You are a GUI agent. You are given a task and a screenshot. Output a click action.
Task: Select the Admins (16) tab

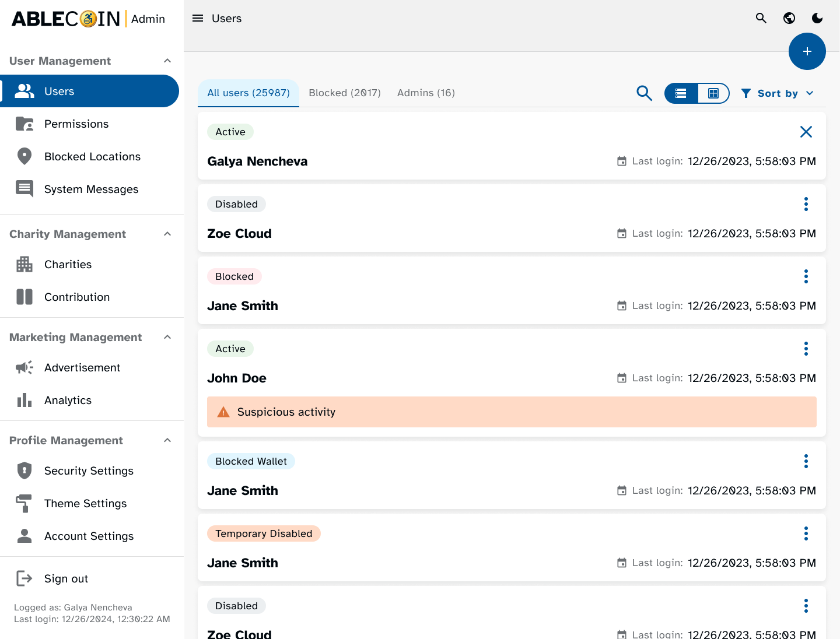click(x=426, y=93)
